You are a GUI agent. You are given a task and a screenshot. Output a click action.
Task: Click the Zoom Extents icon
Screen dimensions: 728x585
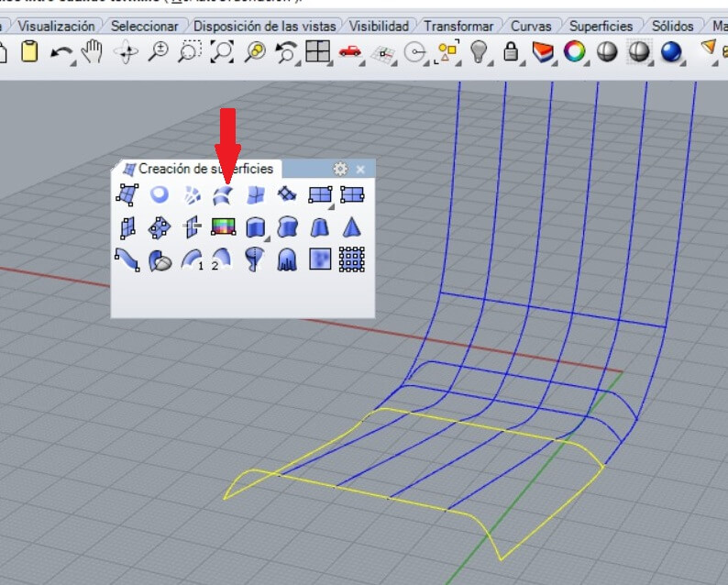[222, 51]
